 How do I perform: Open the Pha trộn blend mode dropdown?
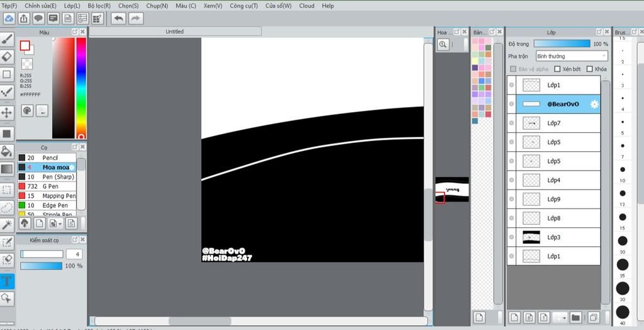(571, 56)
